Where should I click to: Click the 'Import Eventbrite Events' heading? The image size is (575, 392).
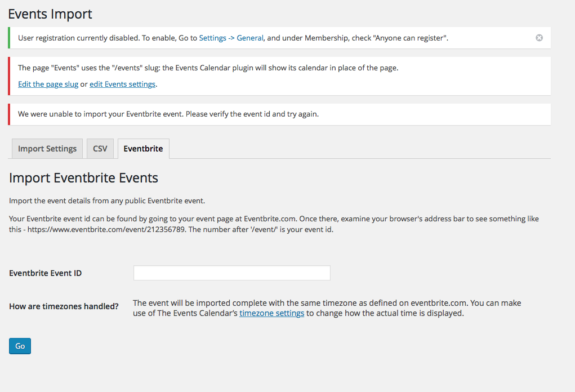83,179
